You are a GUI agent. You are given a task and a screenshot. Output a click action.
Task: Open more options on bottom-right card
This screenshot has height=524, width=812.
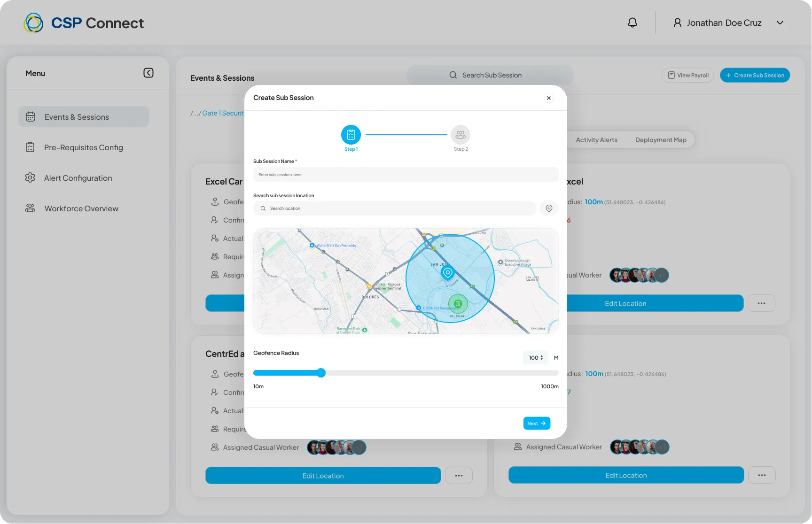point(762,475)
